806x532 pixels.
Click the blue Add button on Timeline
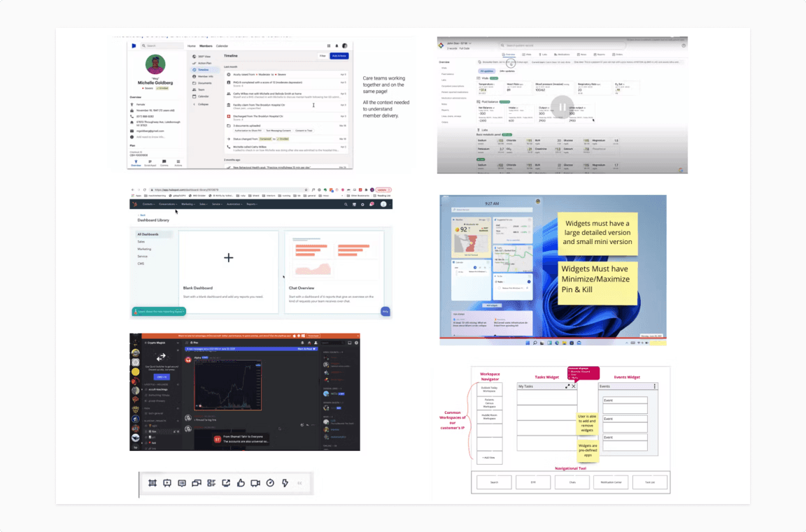pyautogui.click(x=339, y=56)
